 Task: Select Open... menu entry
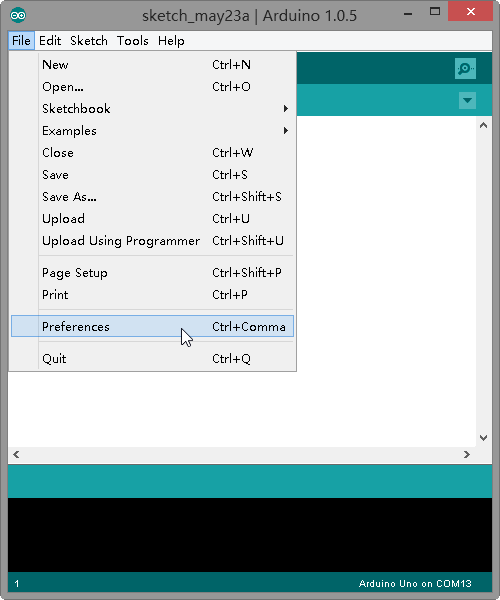click(x=153, y=87)
